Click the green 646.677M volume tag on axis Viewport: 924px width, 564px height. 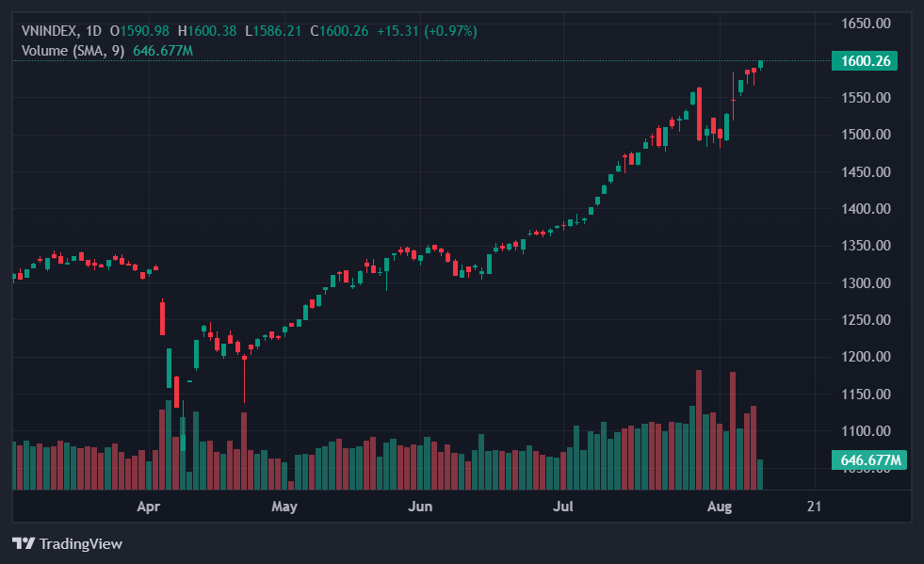[x=869, y=459]
